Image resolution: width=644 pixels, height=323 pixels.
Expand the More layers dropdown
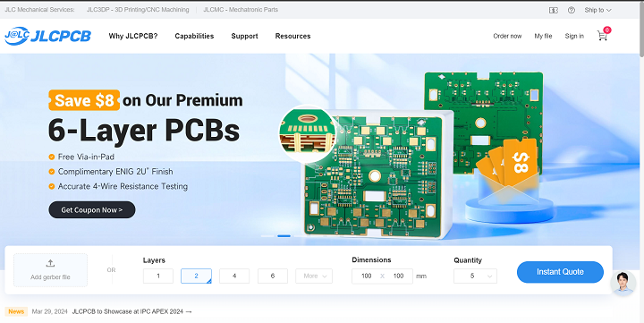[x=314, y=276]
